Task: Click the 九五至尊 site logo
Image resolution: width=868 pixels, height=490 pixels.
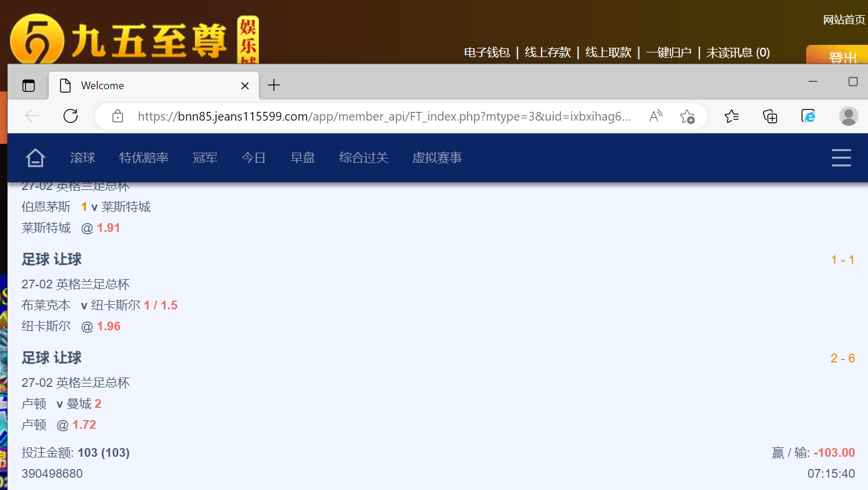Action: 134,39
